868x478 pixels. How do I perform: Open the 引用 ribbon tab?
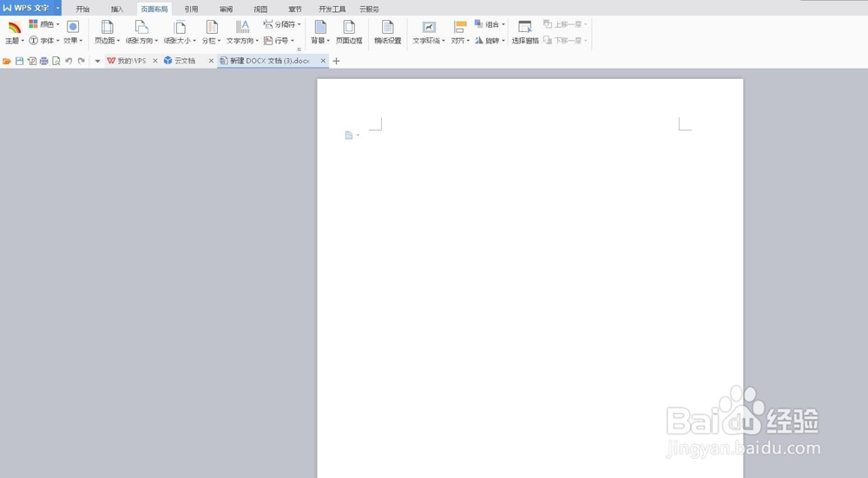pyautogui.click(x=192, y=9)
